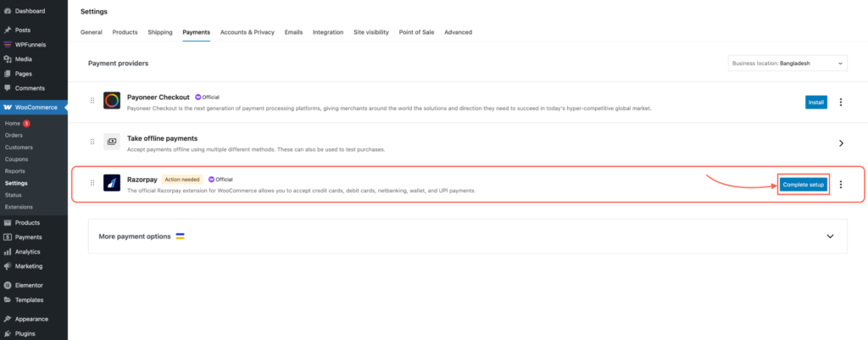Image resolution: width=868 pixels, height=340 pixels.
Task: Select the Payments settings tab
Action: [x=197, y=32]
